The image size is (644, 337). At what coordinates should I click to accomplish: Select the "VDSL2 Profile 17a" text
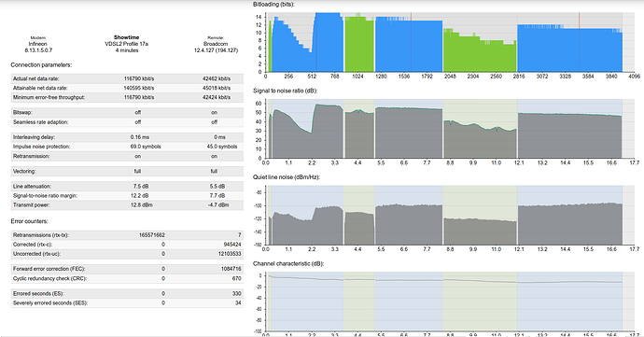(127, 44)
